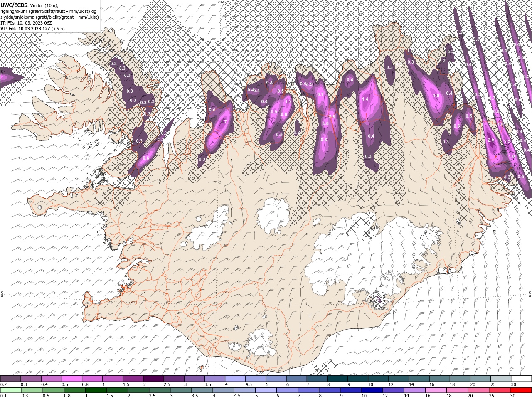Pick the top-row bright pink swatch above 0.5
Screen dimensions: 532x399
coord(71,379)
